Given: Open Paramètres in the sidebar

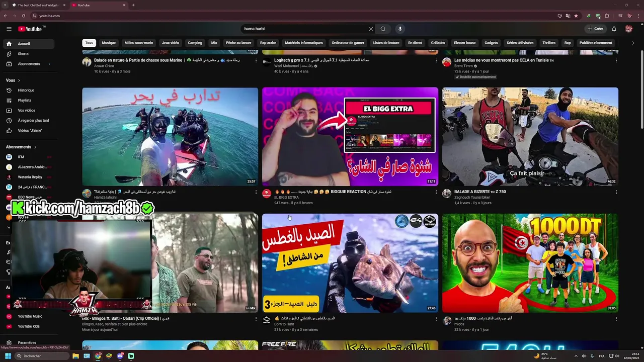Looking at the screenshot, I should 28,342.
